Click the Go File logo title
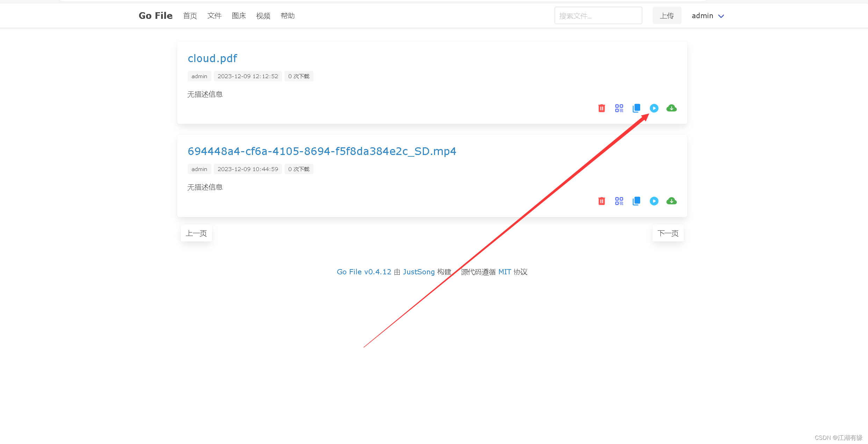Screen dimensions: 868x444 [155, 16]
